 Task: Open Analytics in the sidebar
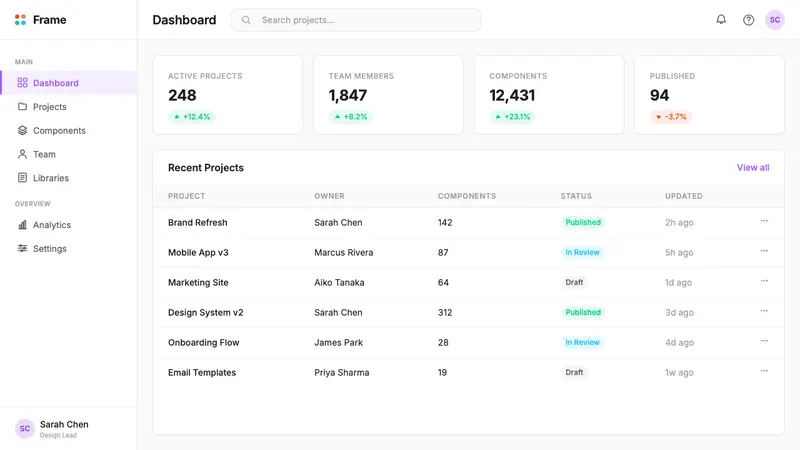click(69, 224)
